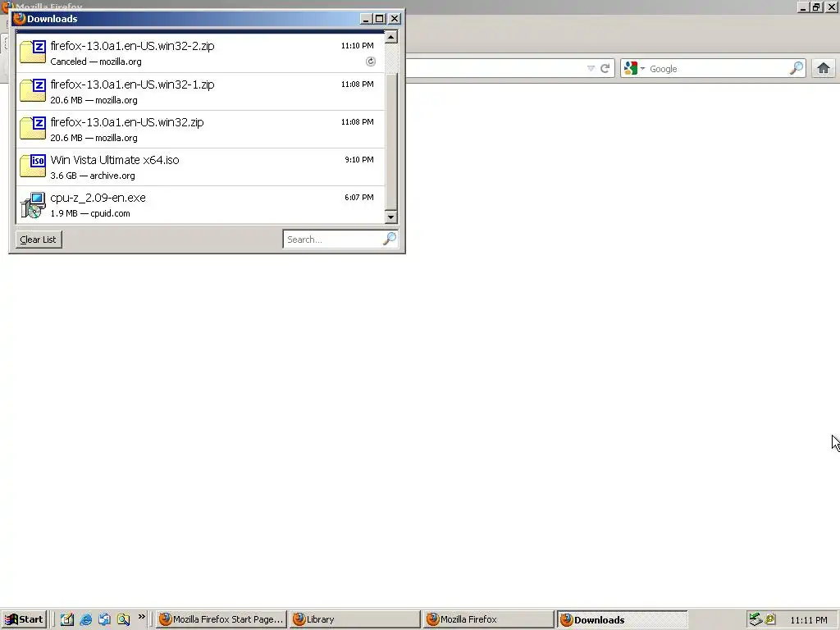Switch to the Mozilla Firefox taskbar window
Image resolution: width=840 pixels, height=630 pixels.
pyautogui.click(x=488, y=619)
